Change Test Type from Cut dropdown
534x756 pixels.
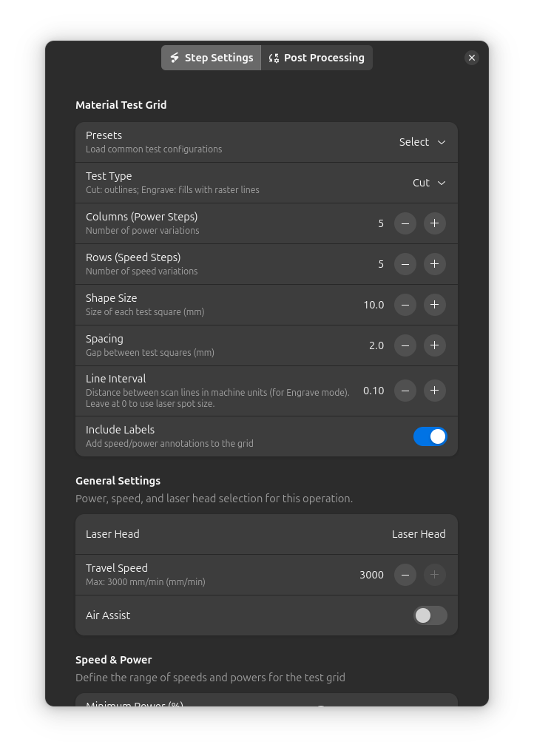(x=428, y=183)
